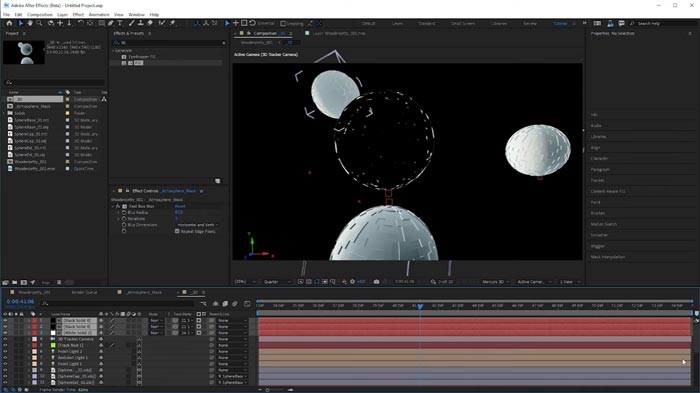This screenshot has width=700, height=393.
Task: Click label color swatch of Point Light 2
Action: pos(34,352)
